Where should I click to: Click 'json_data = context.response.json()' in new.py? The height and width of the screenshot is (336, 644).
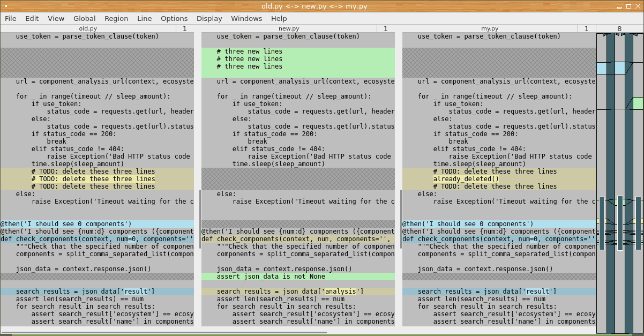[284, 269]
